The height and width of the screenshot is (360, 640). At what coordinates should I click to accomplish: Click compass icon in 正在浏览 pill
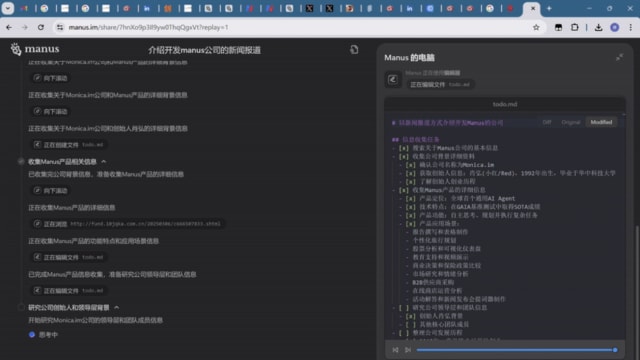pyautogui.click(x=38, y=224)
